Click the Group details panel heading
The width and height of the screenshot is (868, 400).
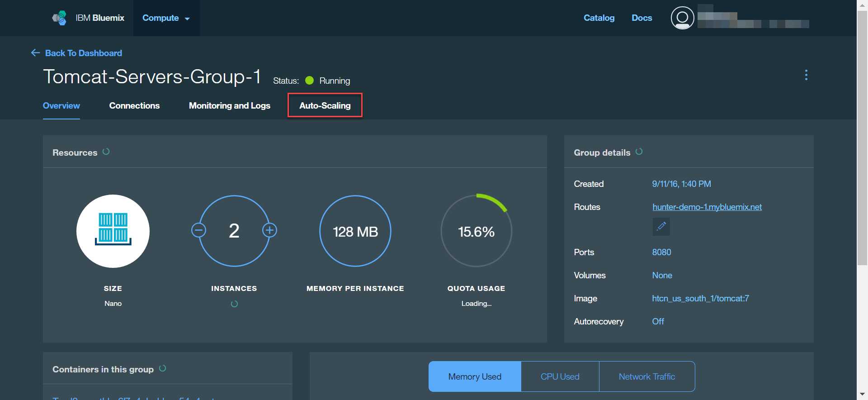coord(602,153)
